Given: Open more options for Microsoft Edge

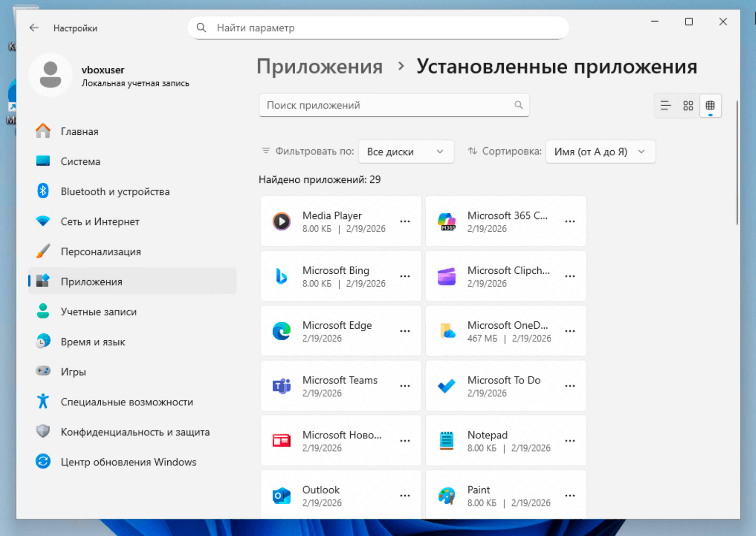Looking at the screenshot, I should (405, 331).
